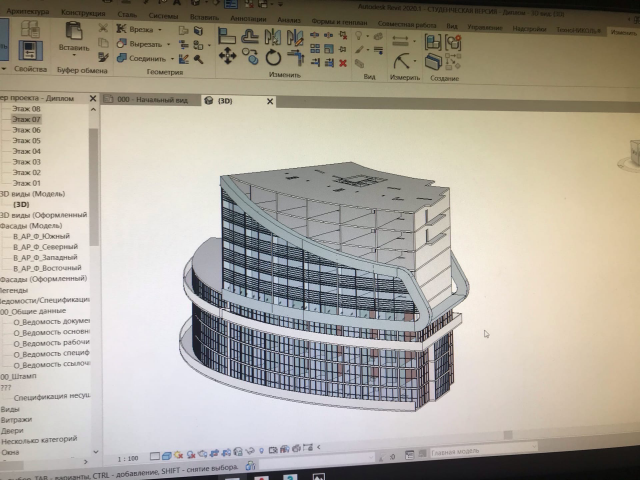Click project browser scroll down arrow
Viewport: 640px width, 480px height.
96,452
